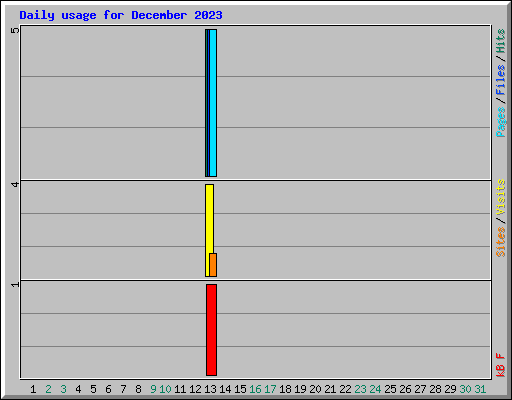
Task: Click day 10 on the x-axis
Action: [165, 389]
